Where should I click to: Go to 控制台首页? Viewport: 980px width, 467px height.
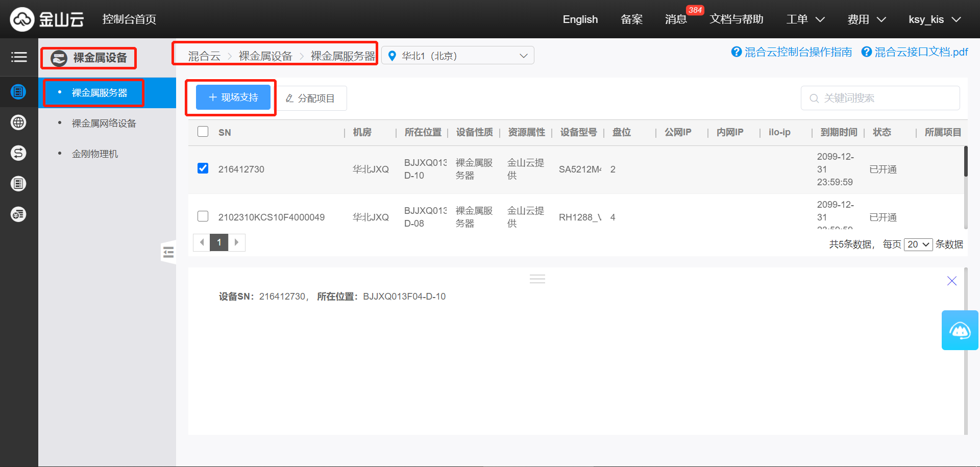129,19
